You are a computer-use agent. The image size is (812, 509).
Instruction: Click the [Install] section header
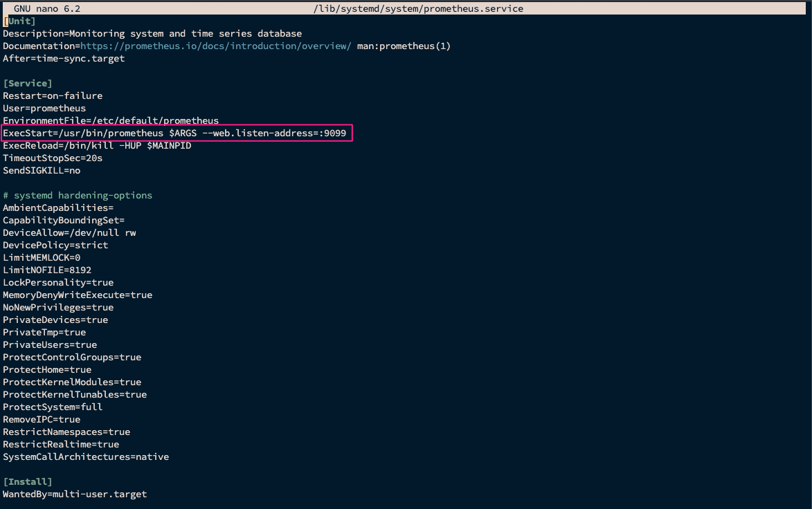(x=28, y=482)
